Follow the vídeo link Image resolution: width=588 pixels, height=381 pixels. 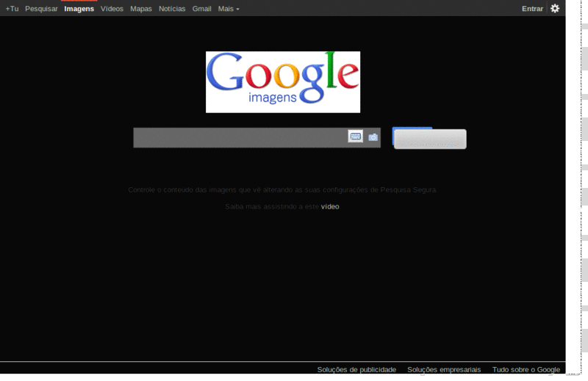pos(330,207)
